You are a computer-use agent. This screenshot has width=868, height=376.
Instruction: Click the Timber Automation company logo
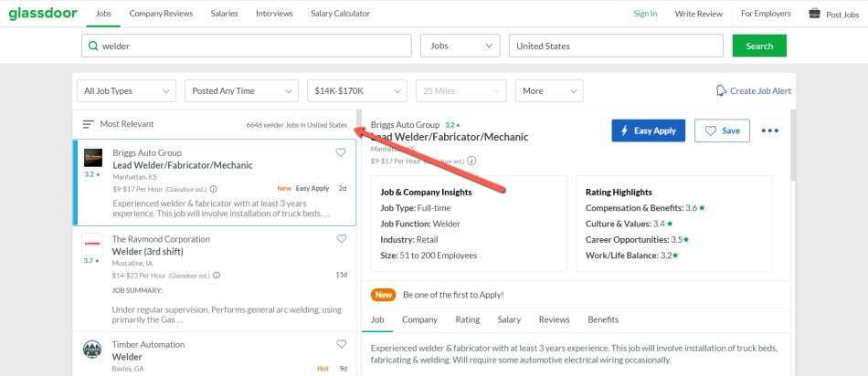tap(92, 350)
